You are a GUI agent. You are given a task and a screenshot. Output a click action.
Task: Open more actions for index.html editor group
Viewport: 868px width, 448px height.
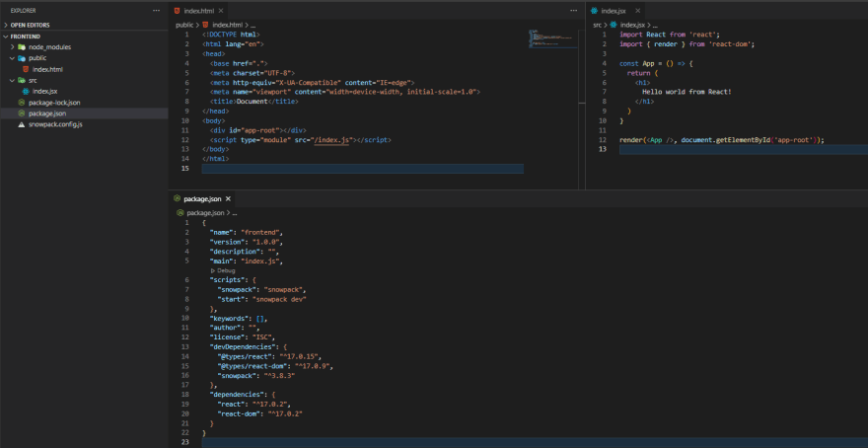coord(573,11)
